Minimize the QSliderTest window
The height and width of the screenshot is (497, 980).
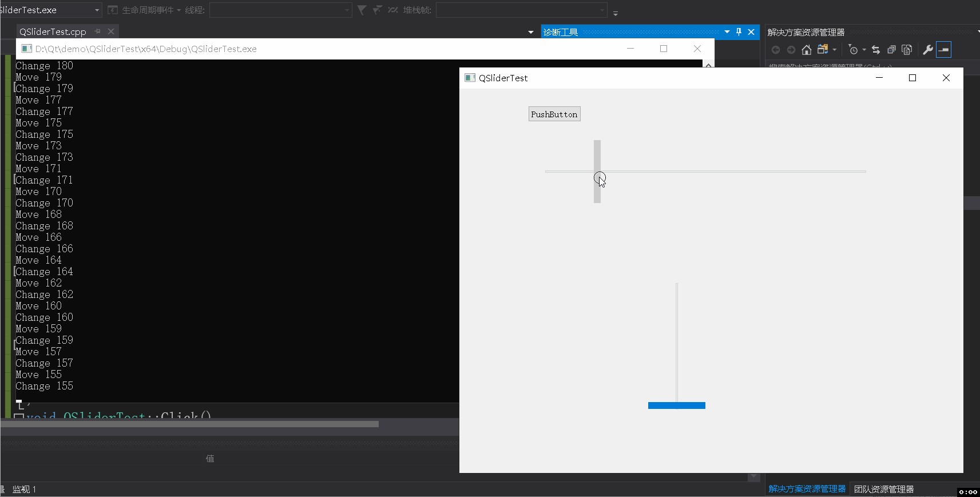point(879,78)
